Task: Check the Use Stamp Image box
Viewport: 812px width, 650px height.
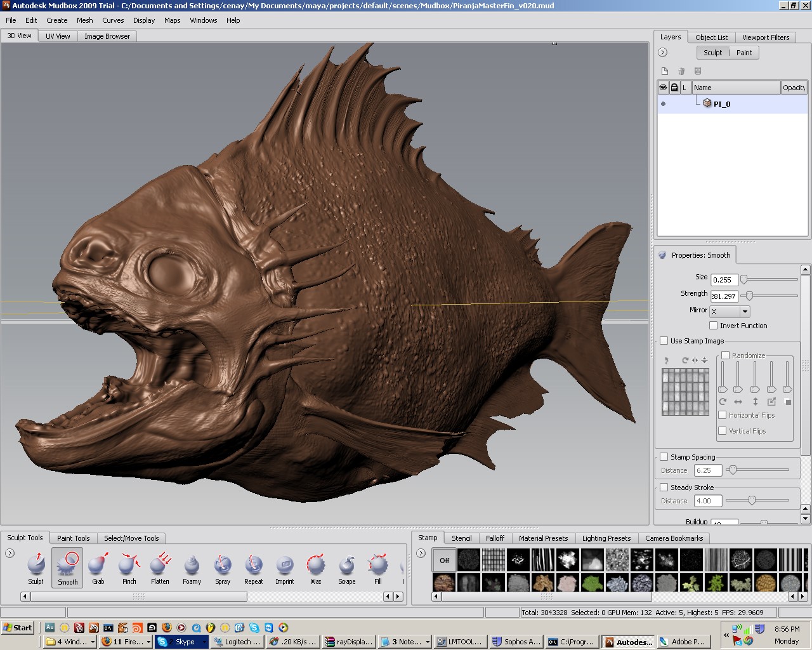Action: click(x=664, y=341)
